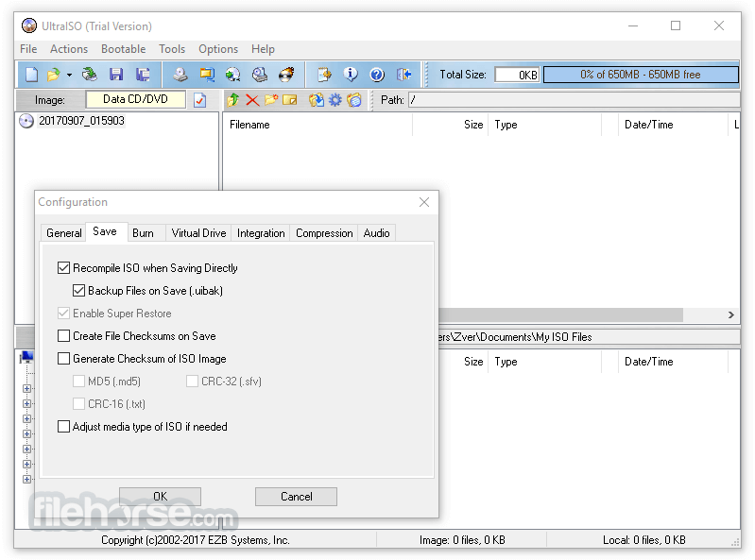
Task: Open the Tools menu
Action: tap(172, 49)
